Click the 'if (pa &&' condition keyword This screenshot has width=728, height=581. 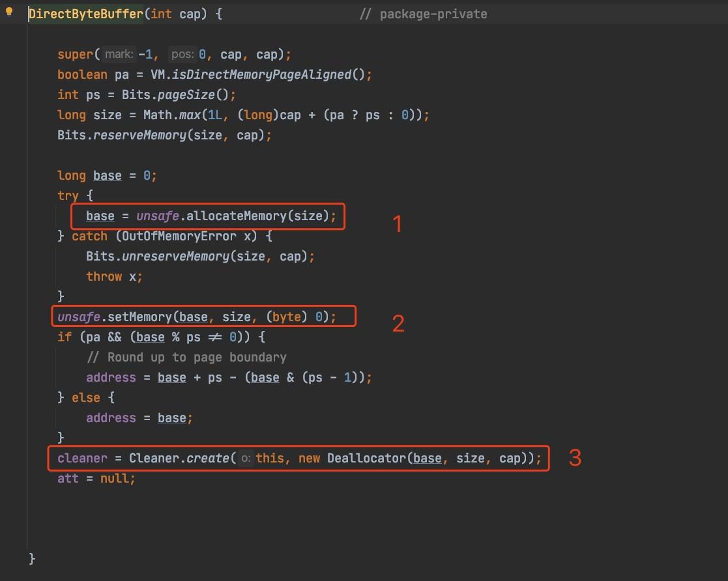(x=64, y=337)
